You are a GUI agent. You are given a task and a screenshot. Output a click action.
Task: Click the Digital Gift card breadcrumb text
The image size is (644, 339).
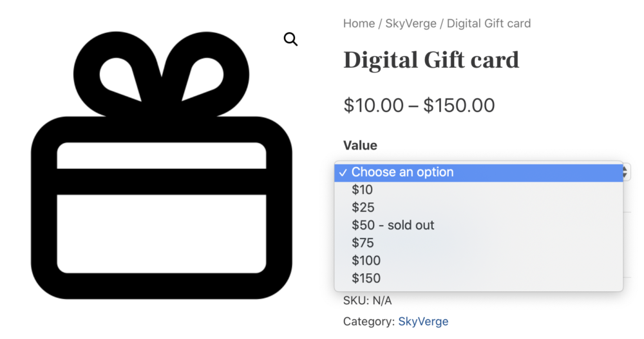coord(489,23)
